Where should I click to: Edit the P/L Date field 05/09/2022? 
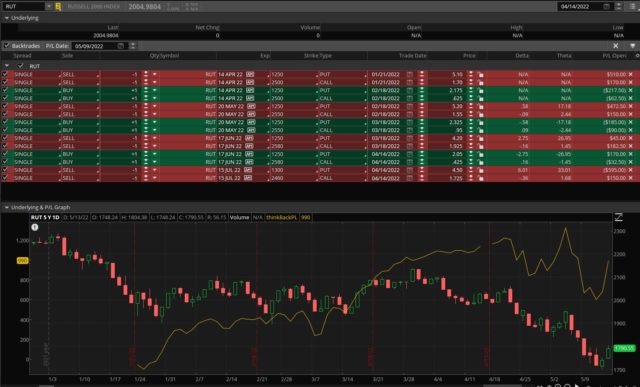[95, 46]
